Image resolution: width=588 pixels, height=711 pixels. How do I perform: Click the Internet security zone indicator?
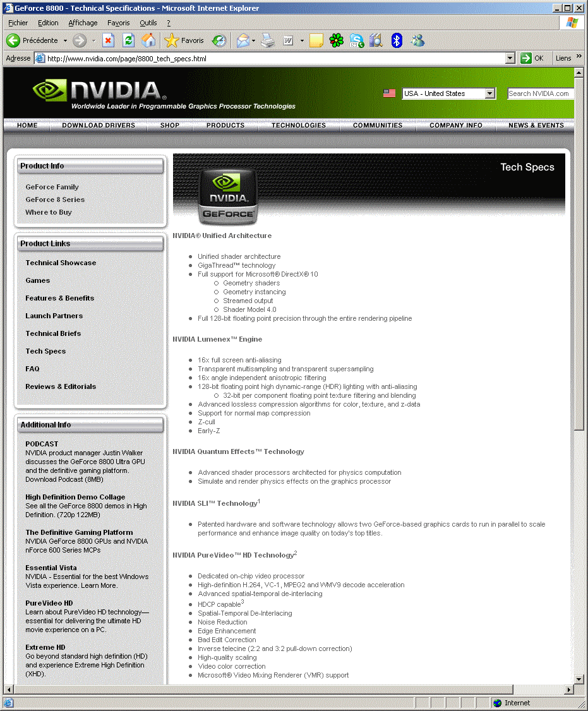point(512,703)
